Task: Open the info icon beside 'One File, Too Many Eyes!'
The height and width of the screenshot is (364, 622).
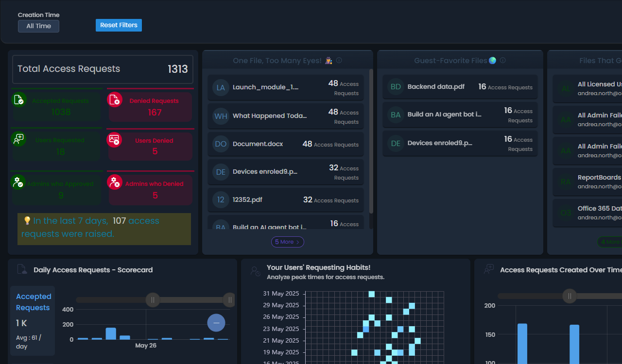Action: coord(339,60)
